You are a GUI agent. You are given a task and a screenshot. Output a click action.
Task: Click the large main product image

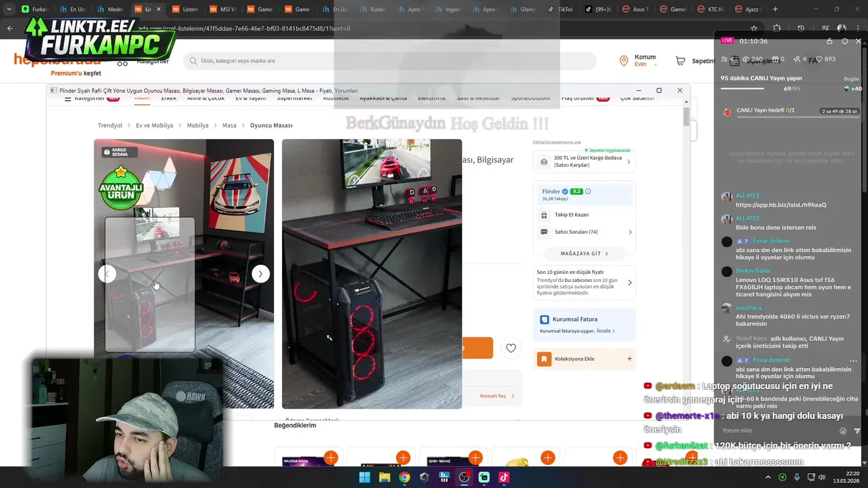[372, 274]
